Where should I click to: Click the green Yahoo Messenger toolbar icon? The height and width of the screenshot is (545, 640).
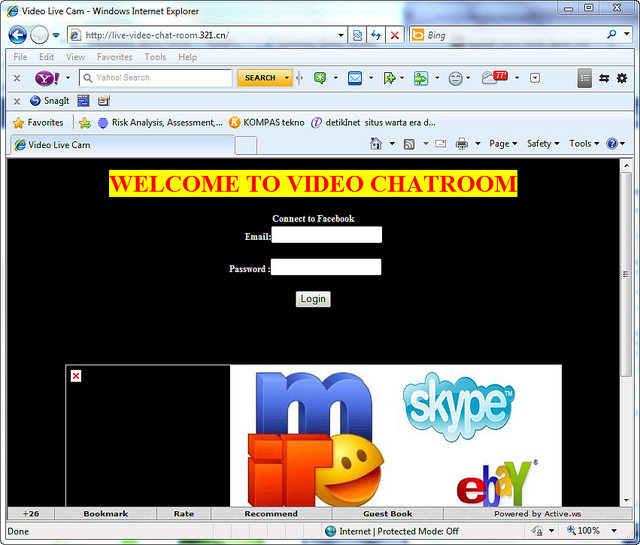pos(320,78)
